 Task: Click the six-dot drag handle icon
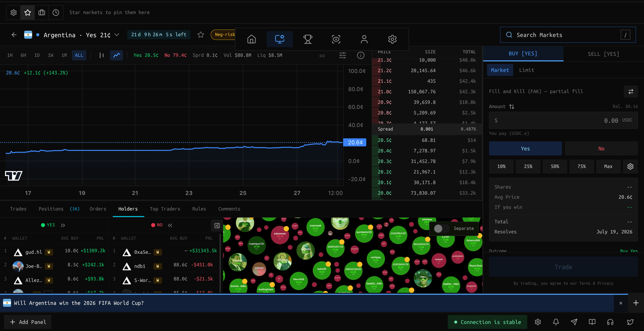pyautogui.click(x=322, y=56)
